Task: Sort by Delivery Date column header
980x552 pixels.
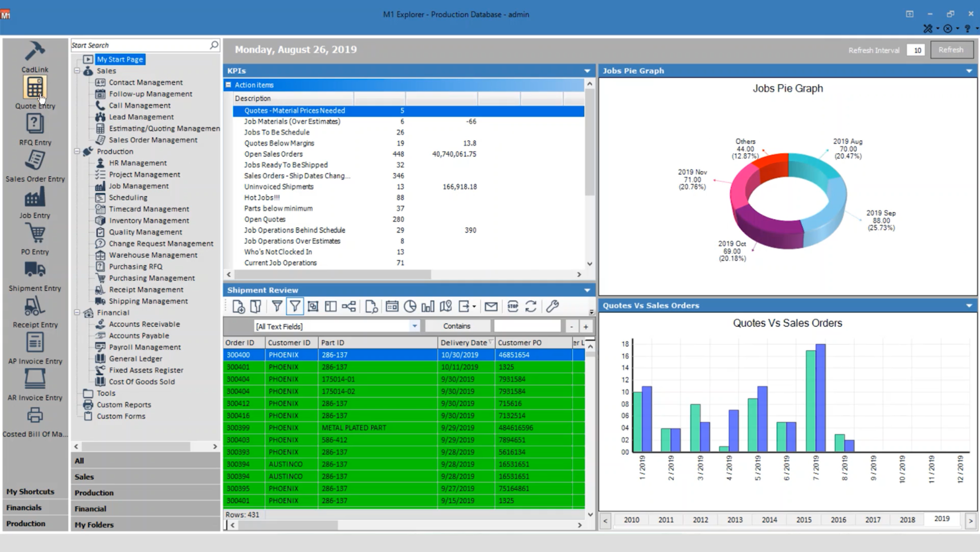Action: [x=466, y=343]
